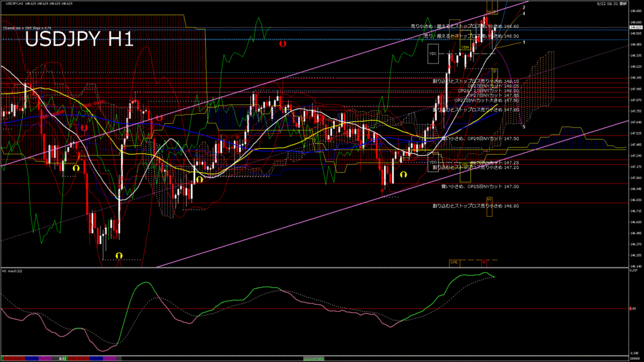Select the orange LWL level marker

[453, 261]
